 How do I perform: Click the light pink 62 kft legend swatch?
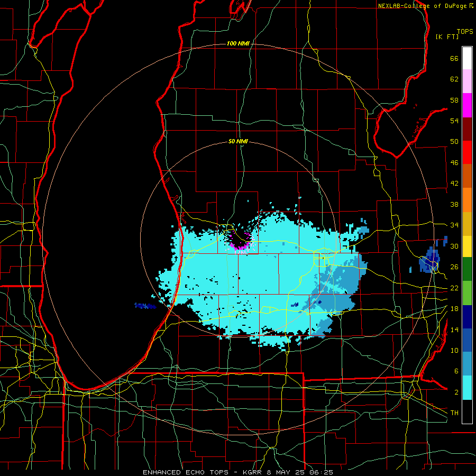tap(467, 81)
